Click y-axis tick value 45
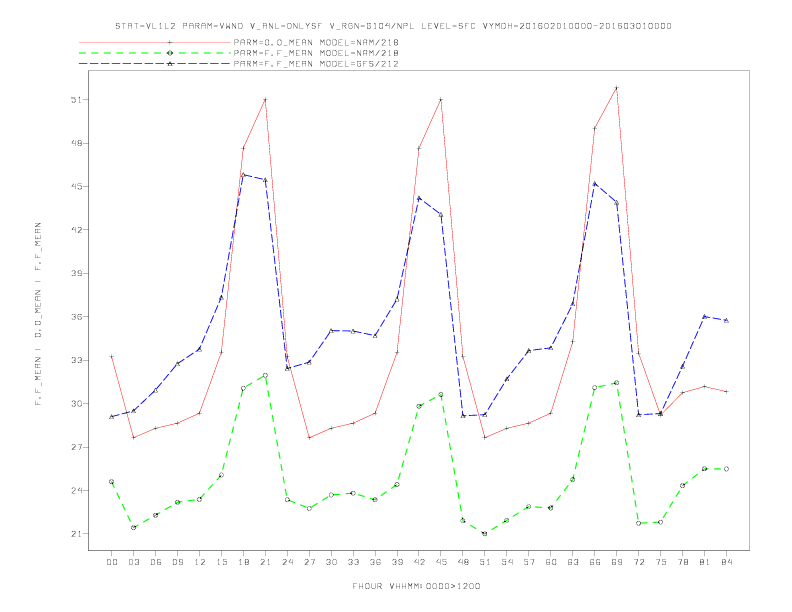The width and height of the screenshot is (792, 612). (76, 186)
